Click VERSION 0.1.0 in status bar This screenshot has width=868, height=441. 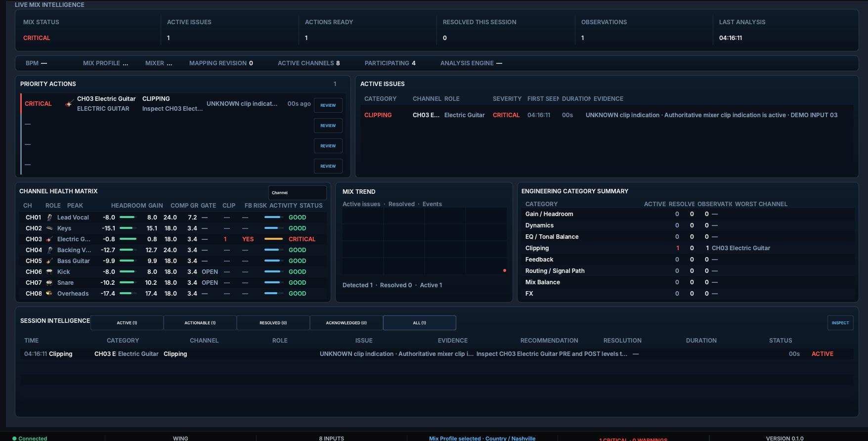(785, 439)
